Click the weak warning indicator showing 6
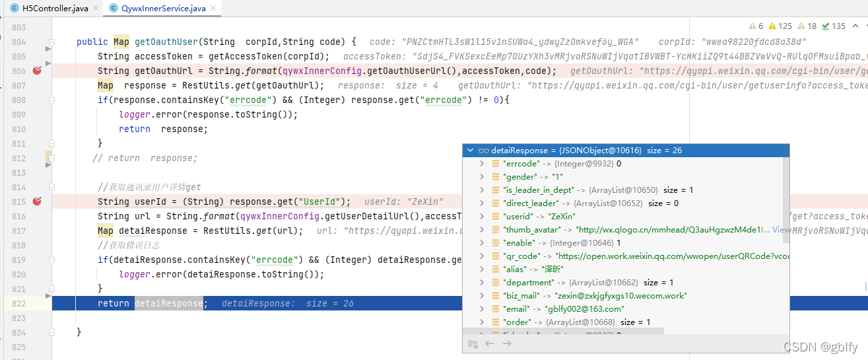868x360 pixels. coord(756,26)
